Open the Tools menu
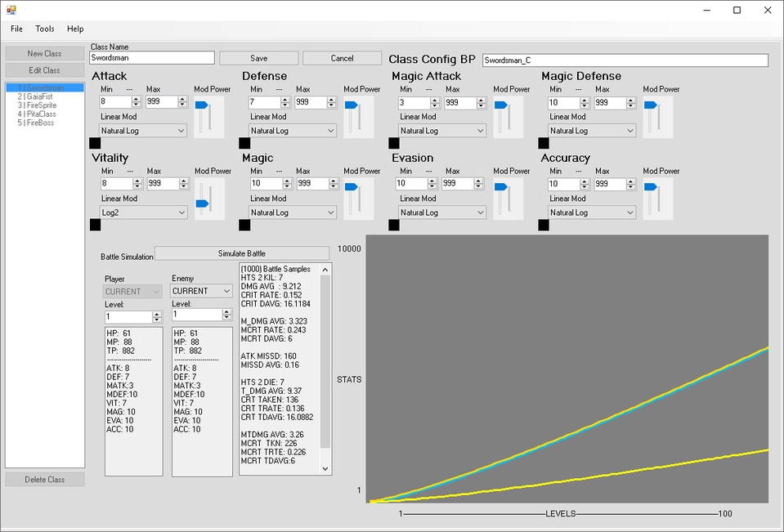The image size is (784, 532). click(44, 29)
